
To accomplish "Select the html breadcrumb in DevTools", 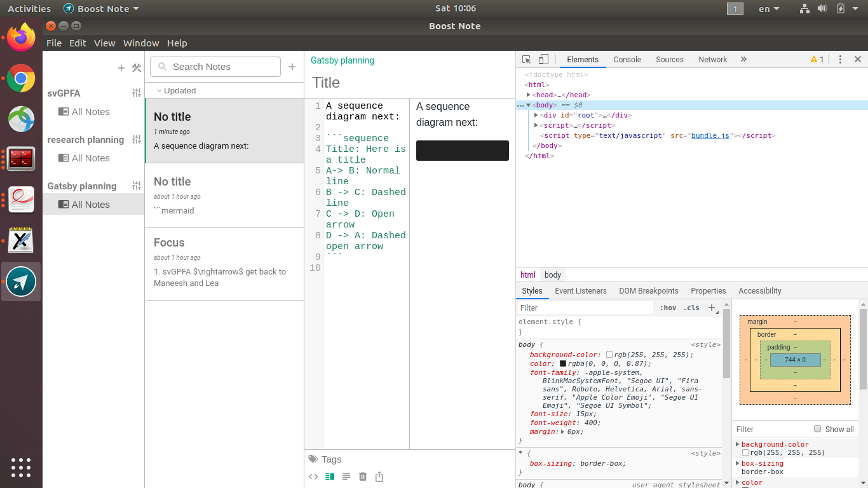I will [x=528, y=274].
